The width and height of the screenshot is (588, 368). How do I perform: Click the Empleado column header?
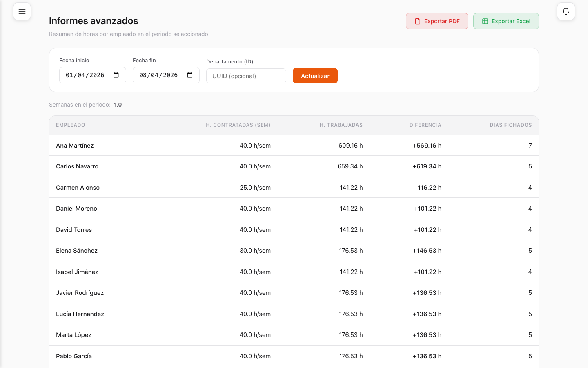click(71, 125)
